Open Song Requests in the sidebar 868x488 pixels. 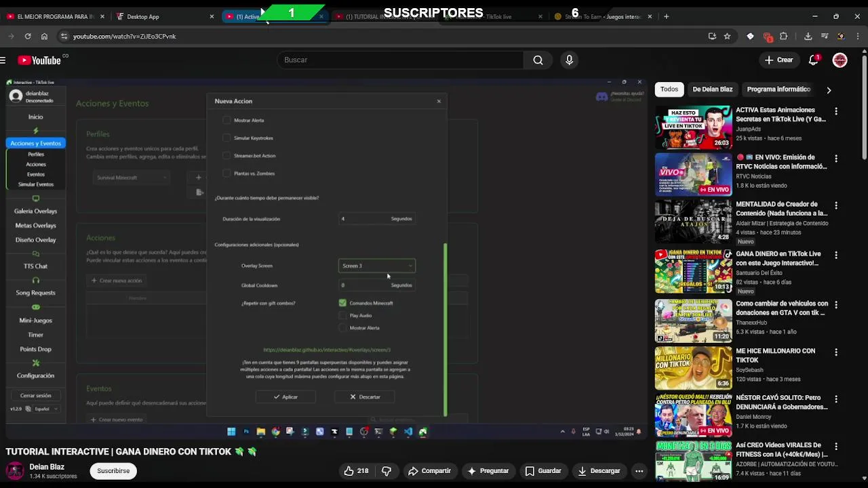point(35,293)
